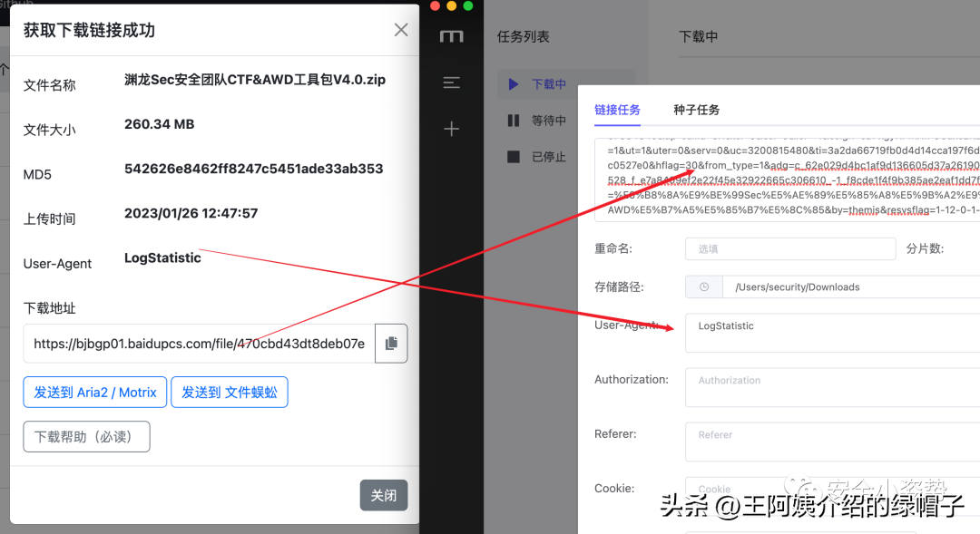This screenshot has height=534, width=980.
Task: Click the Motrix logo icon in sidebar
Action: pyautogui.click(x=451, y=36)
